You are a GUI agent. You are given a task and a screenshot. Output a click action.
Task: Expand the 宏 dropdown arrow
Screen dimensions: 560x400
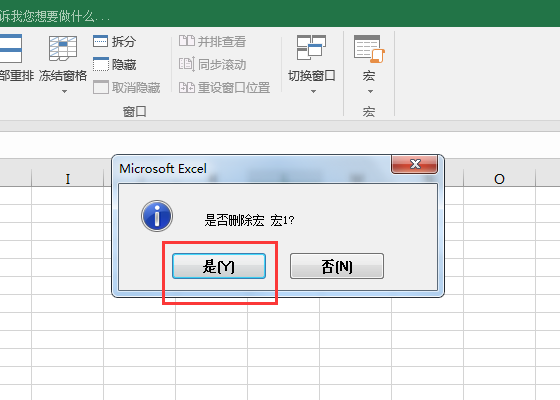(x=370, y=92)
